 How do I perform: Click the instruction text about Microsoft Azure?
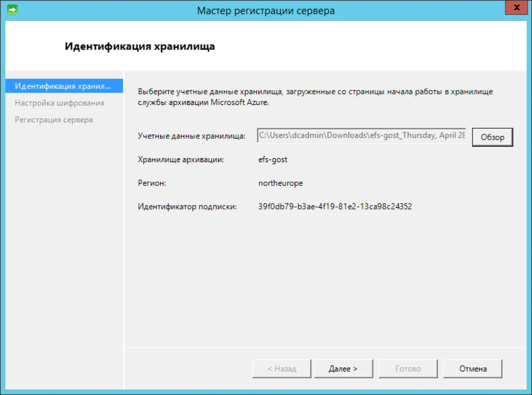point(315,97)
